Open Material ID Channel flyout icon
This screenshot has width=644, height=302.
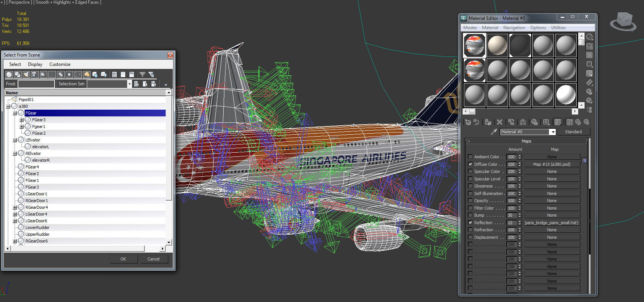pos(546,122)
